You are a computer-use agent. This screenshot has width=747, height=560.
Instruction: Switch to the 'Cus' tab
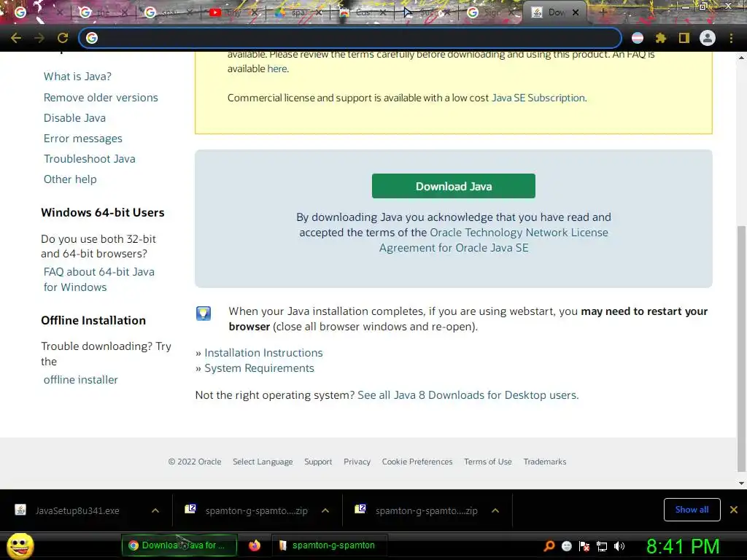tap(362, 12)
